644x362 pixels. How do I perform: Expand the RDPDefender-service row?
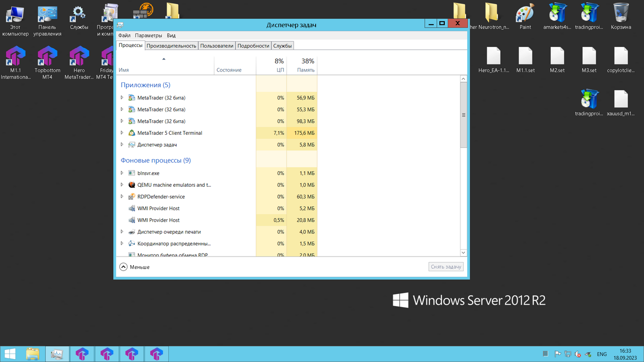pos(122,197)
